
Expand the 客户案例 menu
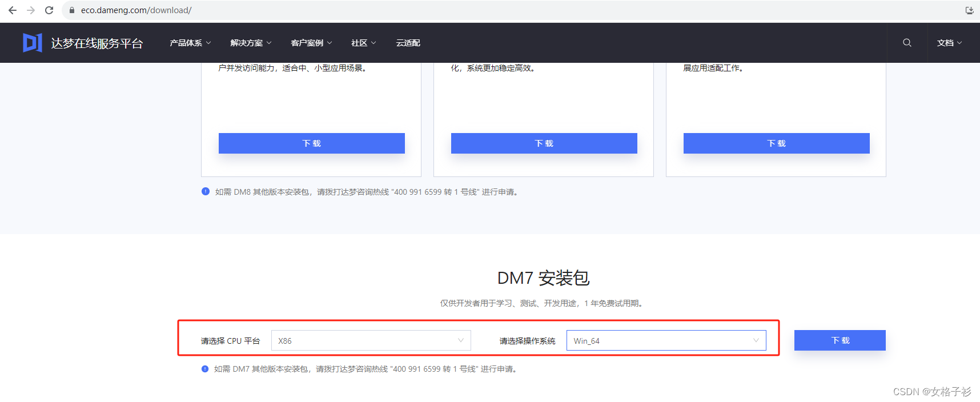pyautogui.click(x=311, y=43)
